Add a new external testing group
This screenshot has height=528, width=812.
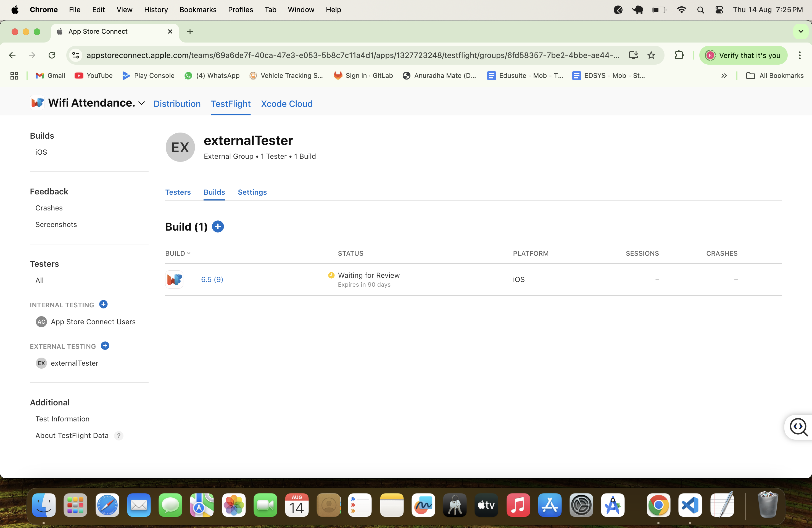(105, 346)
